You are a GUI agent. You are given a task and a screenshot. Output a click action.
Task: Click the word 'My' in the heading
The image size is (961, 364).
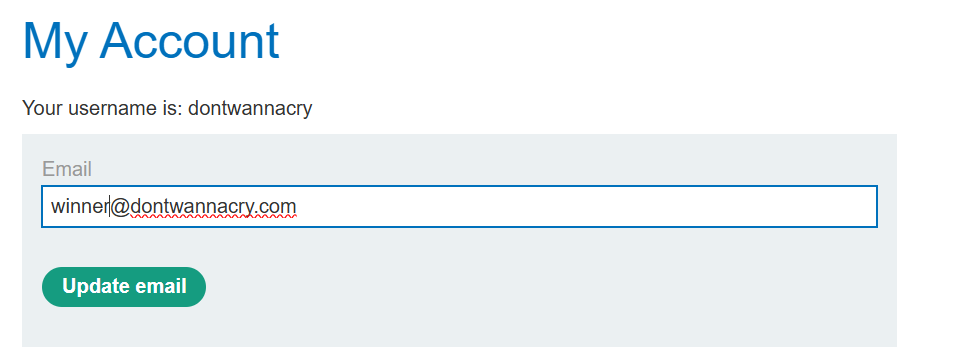pyautogui.click(x=55, y=43)
